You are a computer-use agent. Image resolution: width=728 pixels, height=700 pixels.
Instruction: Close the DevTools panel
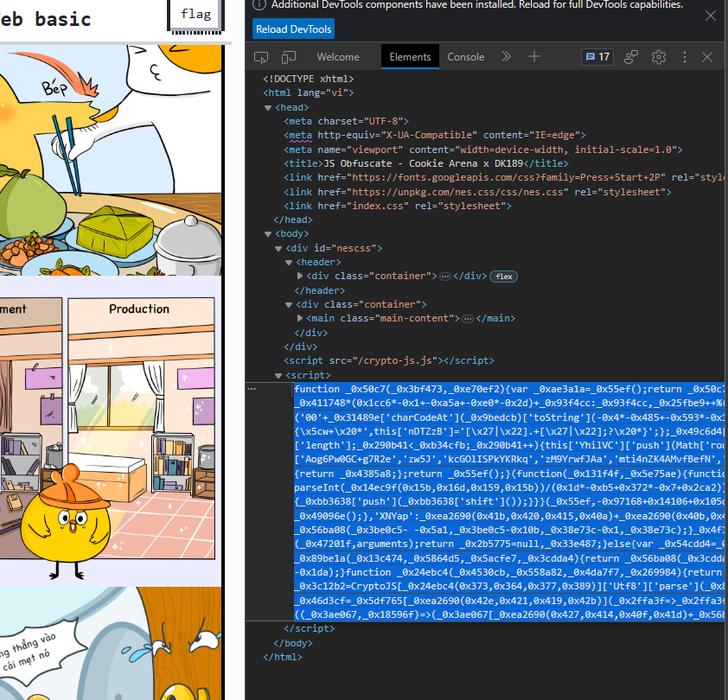coord(707,57)
